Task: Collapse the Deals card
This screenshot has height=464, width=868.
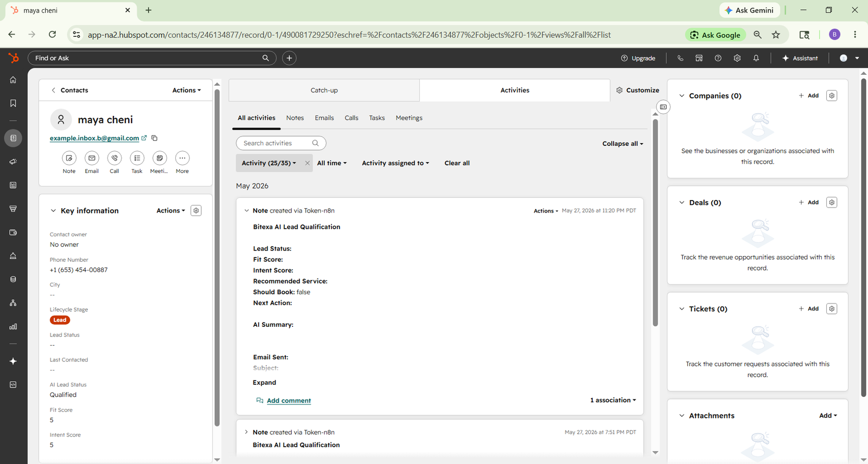Action: 682,203
